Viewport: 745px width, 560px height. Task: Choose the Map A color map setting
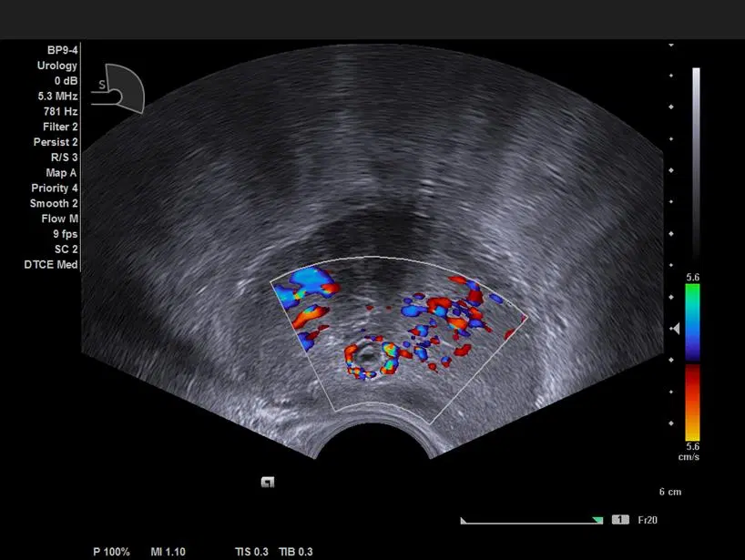61,172
